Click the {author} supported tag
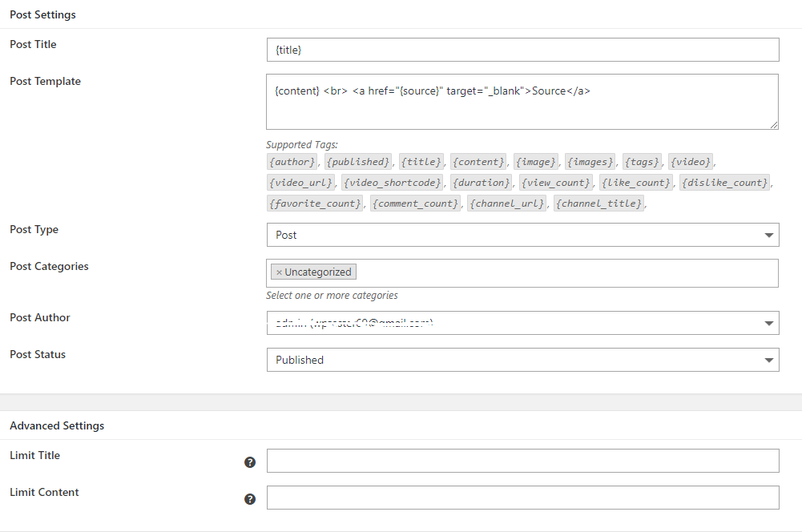This screenshot has width=802, height=532. pos(292,162)
